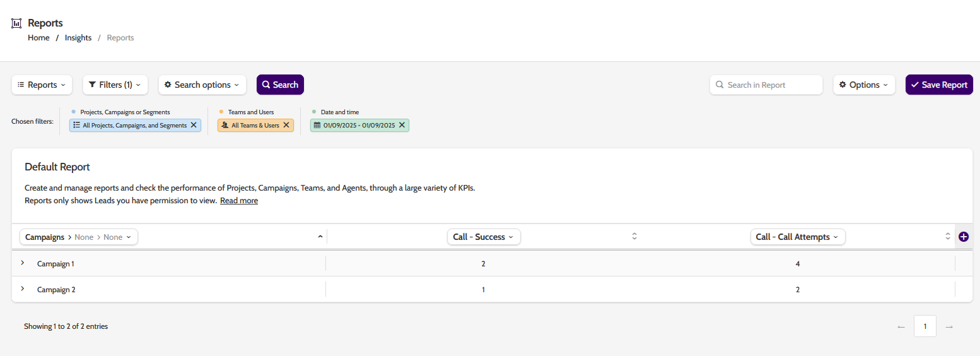Expand the Campaign 1 row
The image size is (980, 356).
(23, 263)
